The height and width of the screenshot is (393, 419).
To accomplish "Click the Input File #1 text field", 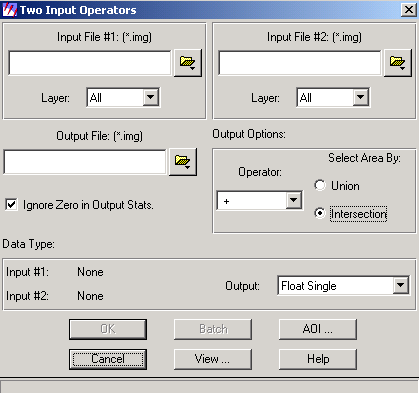I will coord(89,63).
